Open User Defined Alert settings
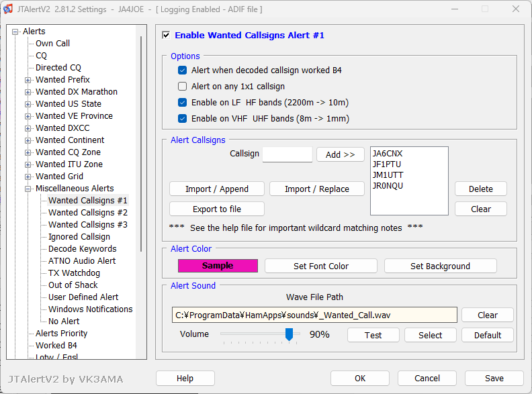 (x=83, y=297)
